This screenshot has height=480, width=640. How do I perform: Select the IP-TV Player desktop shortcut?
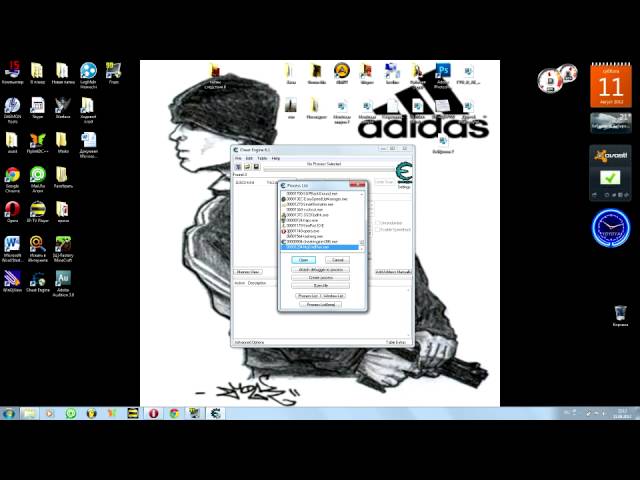coord(38,211)
